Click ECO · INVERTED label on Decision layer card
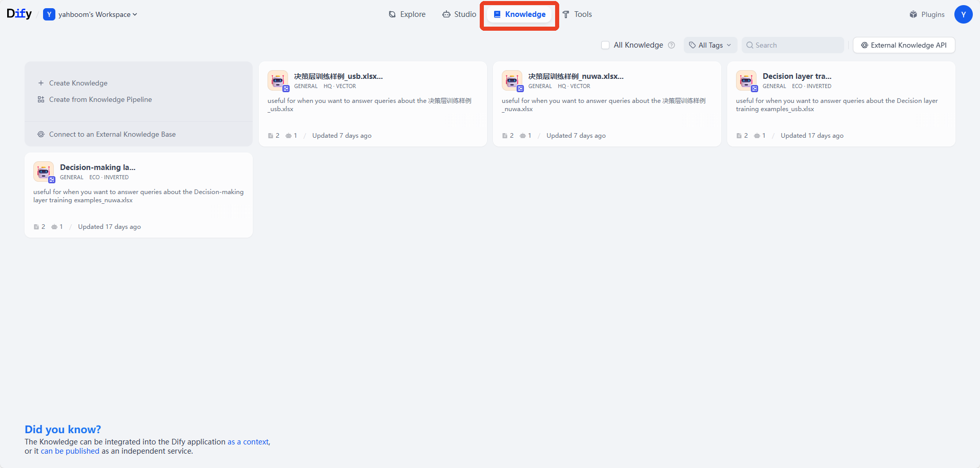The height and width of the screenshot is (468, 980). (812, 86)
